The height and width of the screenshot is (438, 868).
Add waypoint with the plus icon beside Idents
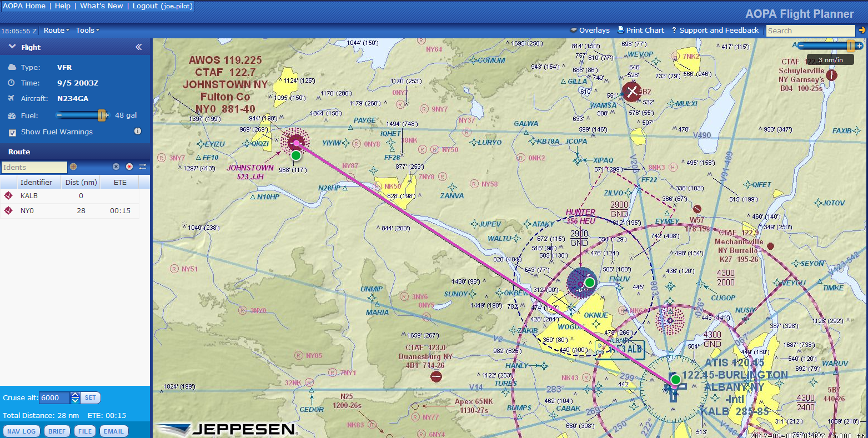73,167
